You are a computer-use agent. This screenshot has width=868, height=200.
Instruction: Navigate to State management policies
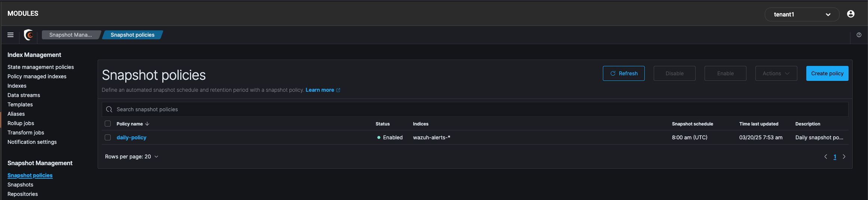tap(41, 67)
